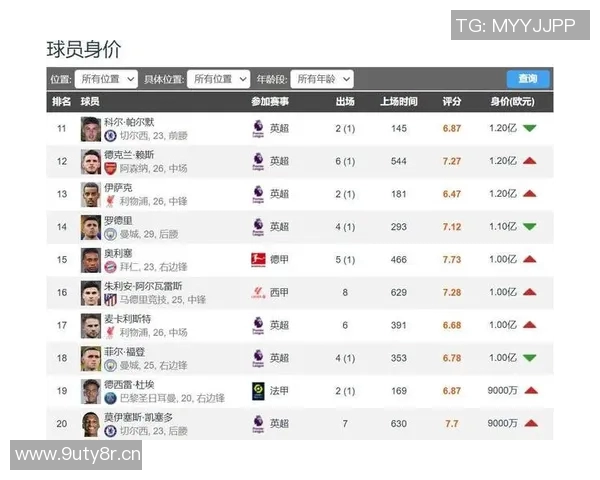This screenshot has width=600, height=480.
Task: Click the green down arrow in Rodri's row
Action: point(529,227)
